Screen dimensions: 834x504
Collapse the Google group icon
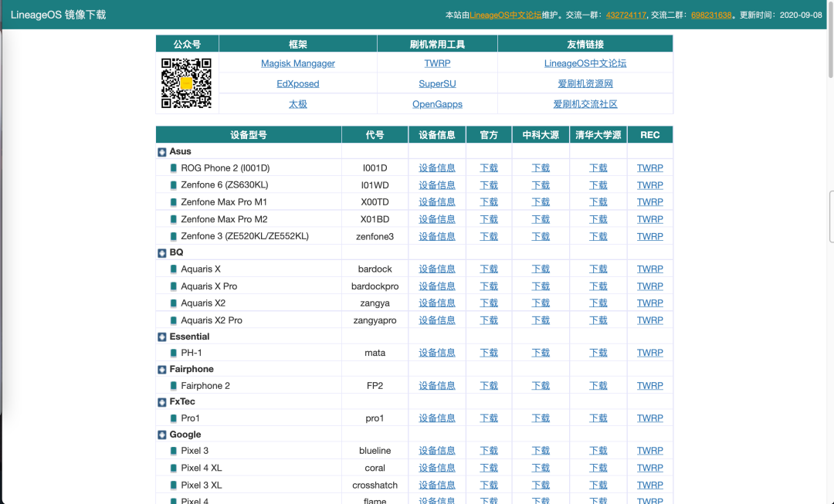pyautogui.click(x=162, y=435)
